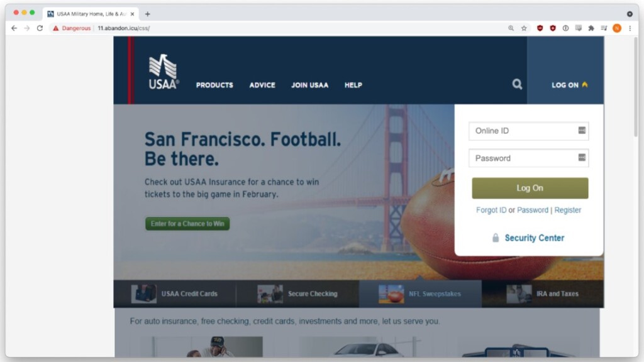
Task: Click Enter for a Chance to Win
Action: click(x=187, y=224)
